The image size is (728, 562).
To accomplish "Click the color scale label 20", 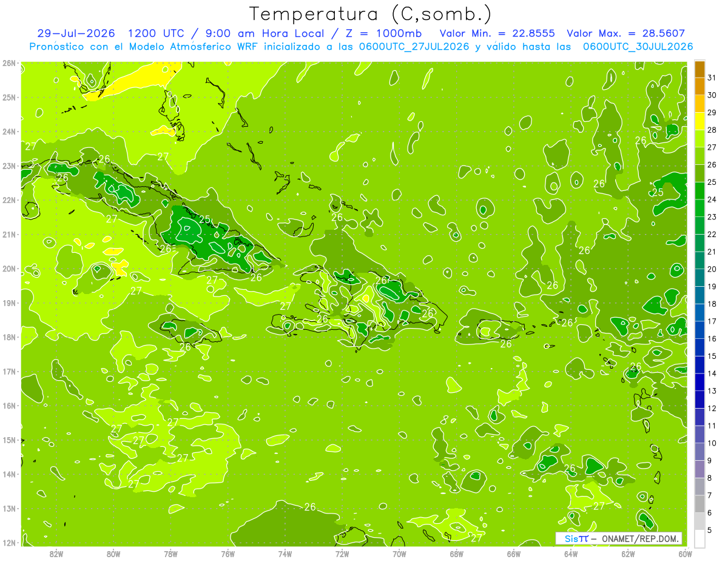I will 712,269.
